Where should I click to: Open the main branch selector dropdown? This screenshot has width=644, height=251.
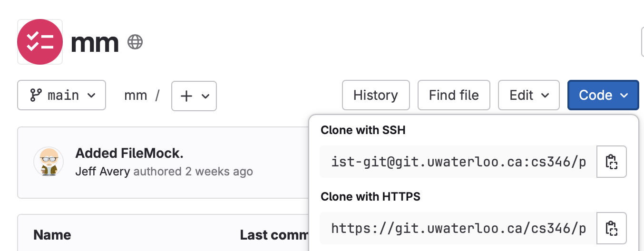point(61,96)
